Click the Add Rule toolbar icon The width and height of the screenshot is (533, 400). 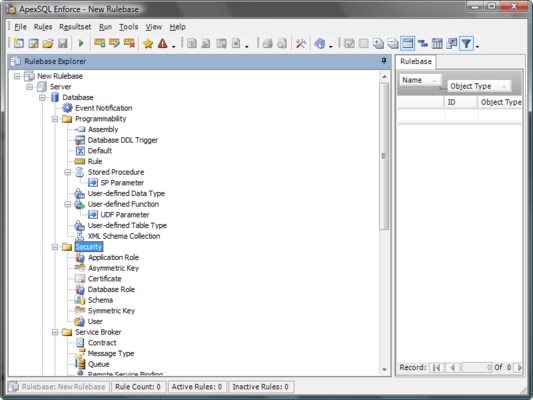click(100, 44)
